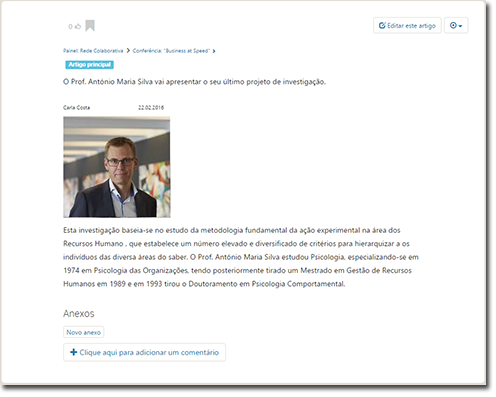Image resolution: width=496 pixels, height=397 pixels.
Task: Click the chevron after Rede Colaborativa breadcrumb
Action: point(128,51)
